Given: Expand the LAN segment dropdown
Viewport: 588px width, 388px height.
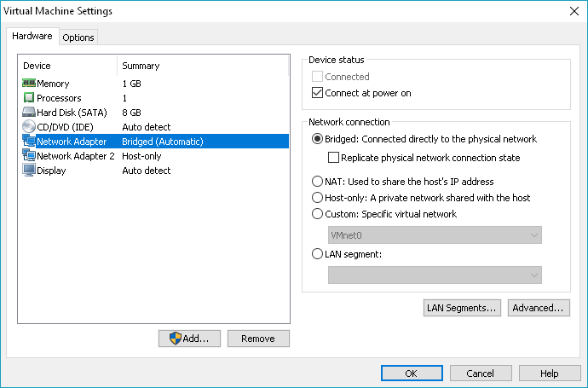Looking at the screenshot, I should (435, 274).
